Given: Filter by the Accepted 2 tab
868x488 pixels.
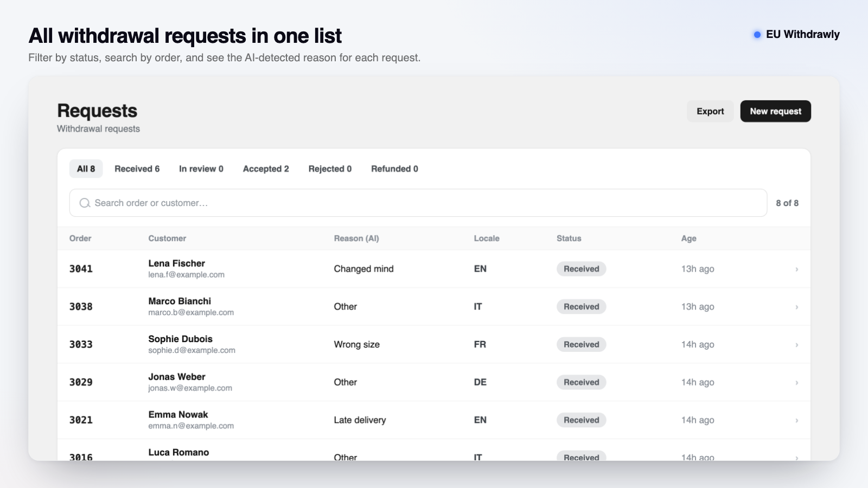Looking at the screenshot, I should (266, 169).
